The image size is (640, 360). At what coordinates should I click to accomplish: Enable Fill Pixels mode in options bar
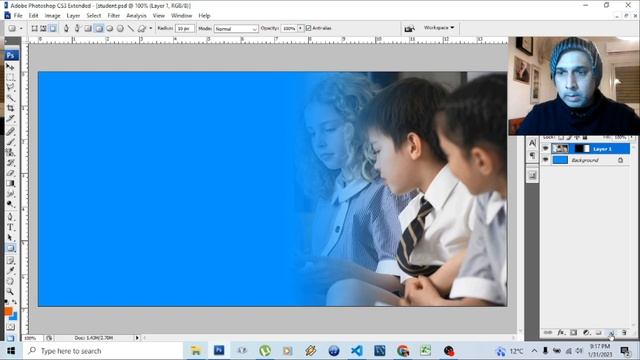click(x=53, y=28)
